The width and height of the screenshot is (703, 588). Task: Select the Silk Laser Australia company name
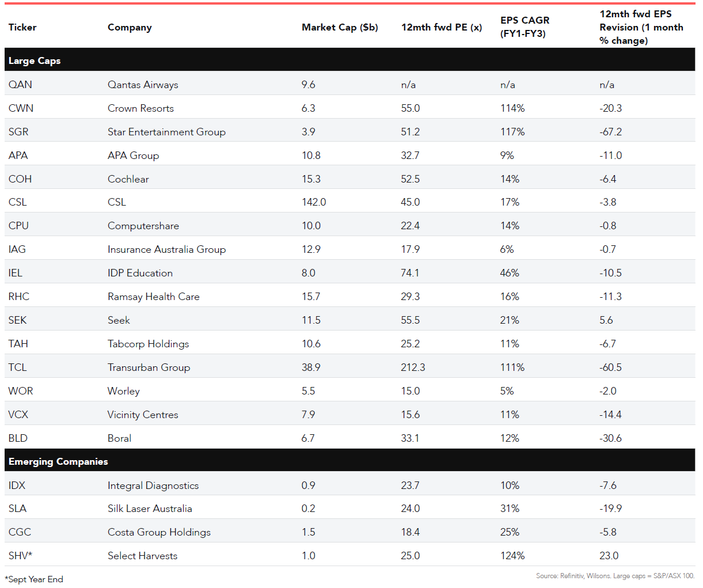point(150,509)
